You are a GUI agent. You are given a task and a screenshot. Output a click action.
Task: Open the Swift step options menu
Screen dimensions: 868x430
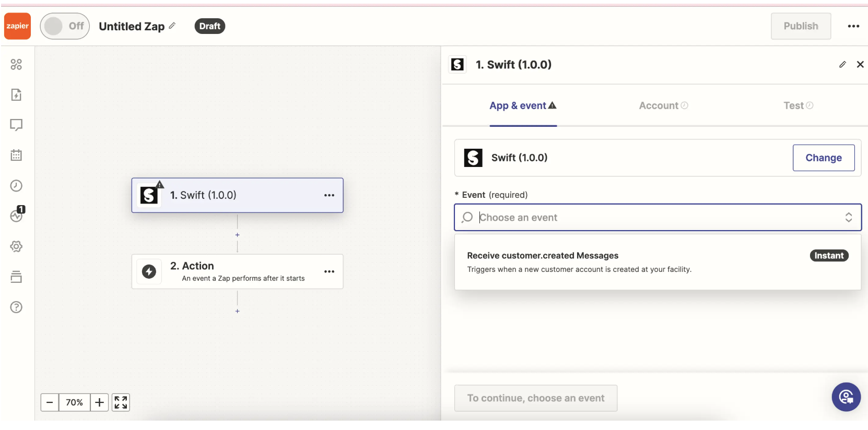329,195
